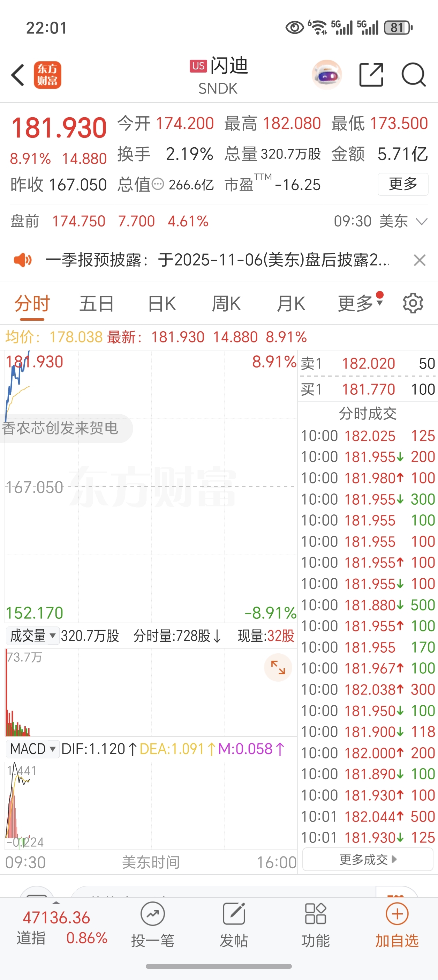Select the 10:01 182.044 trade row
Image resolution: width=438 pixels, height=980 pixels.
coord(368,816)
